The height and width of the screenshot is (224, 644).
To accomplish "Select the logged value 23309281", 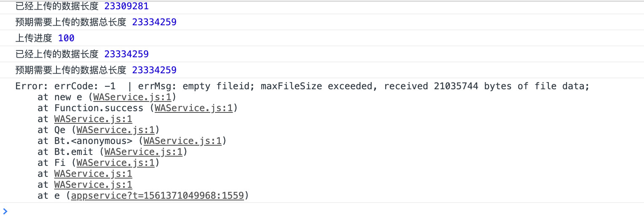I will [x=126, y=7].
